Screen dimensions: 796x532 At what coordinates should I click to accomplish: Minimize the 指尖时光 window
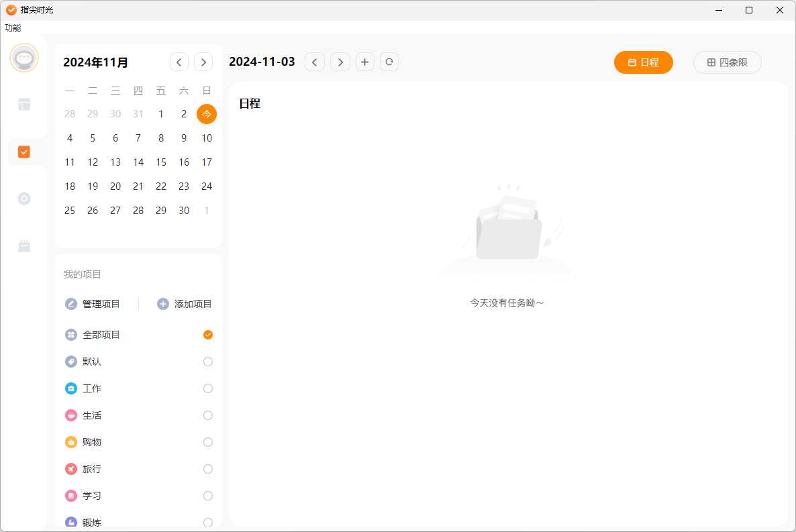(x=719, y=10)
